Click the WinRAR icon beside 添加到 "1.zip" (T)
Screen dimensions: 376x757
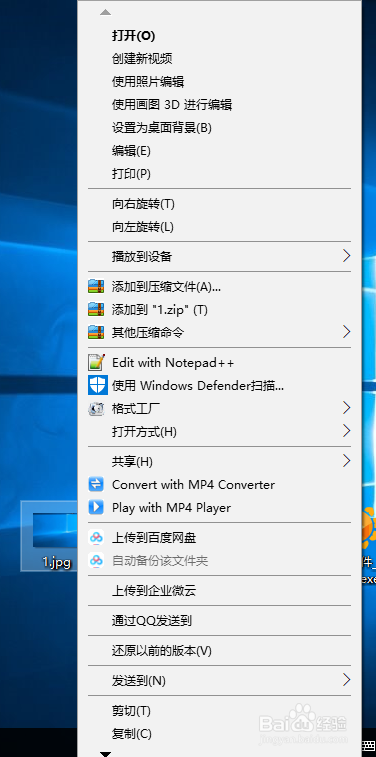[x=96, y=309]
